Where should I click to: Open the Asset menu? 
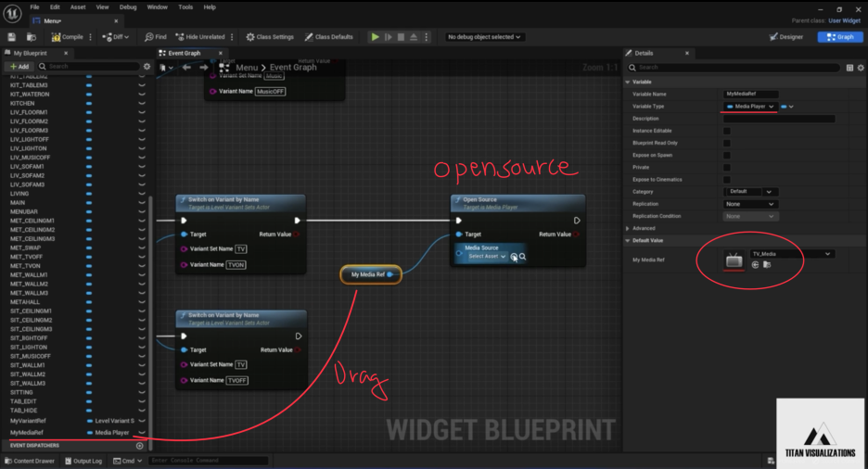78,7
